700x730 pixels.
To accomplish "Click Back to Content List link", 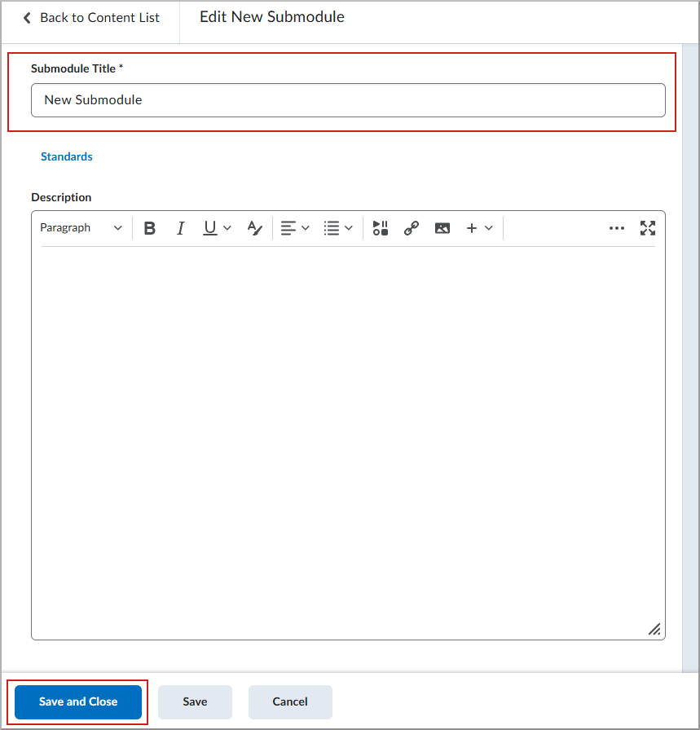I will pos(99,18).
